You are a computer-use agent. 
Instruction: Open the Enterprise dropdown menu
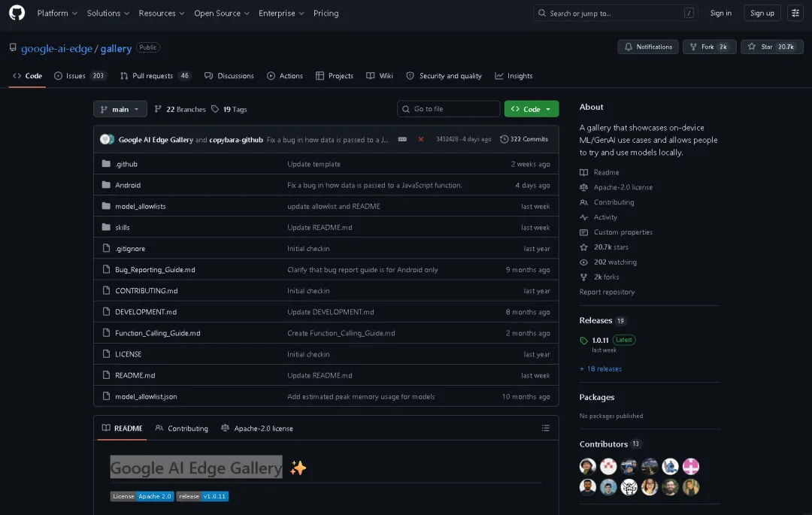[x=281, y=14]
